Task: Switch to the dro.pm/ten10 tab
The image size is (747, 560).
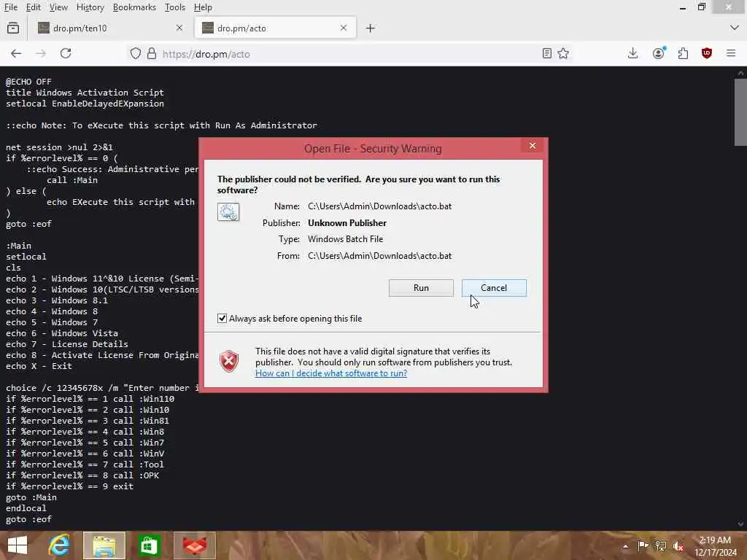Action: (111, 28)
